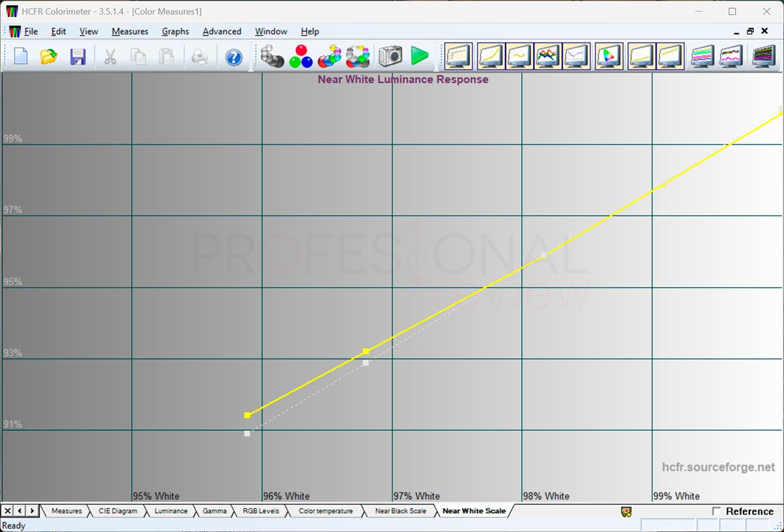
Task: Open an existing file with folder icon
Action: (x=49, y=56)
